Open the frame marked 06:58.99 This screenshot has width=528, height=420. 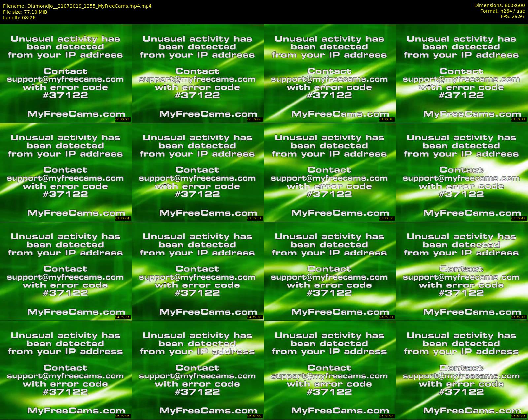point(198,370)
